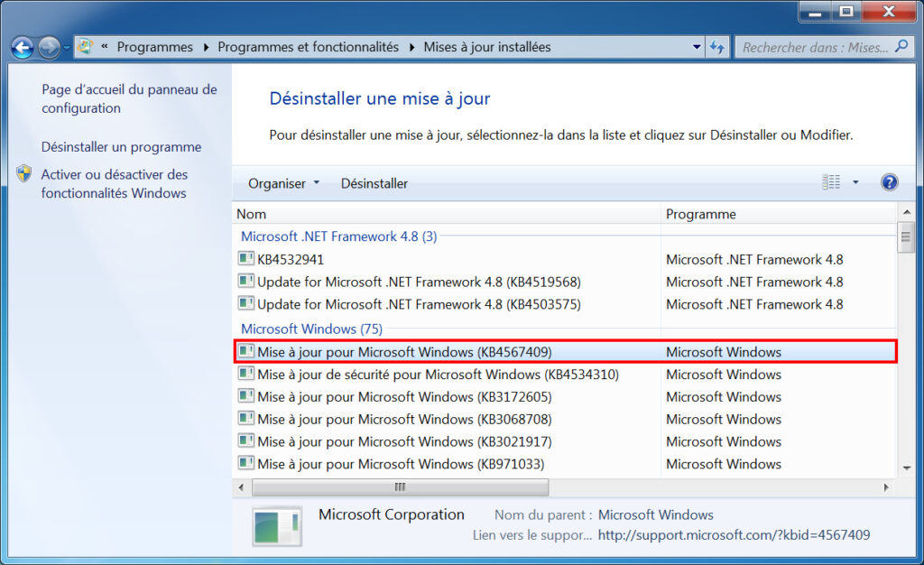The width and height of the screenshot is (924, 565).
Task: Click the icon next to KB4532941
Action: click(x=245, y=258)
